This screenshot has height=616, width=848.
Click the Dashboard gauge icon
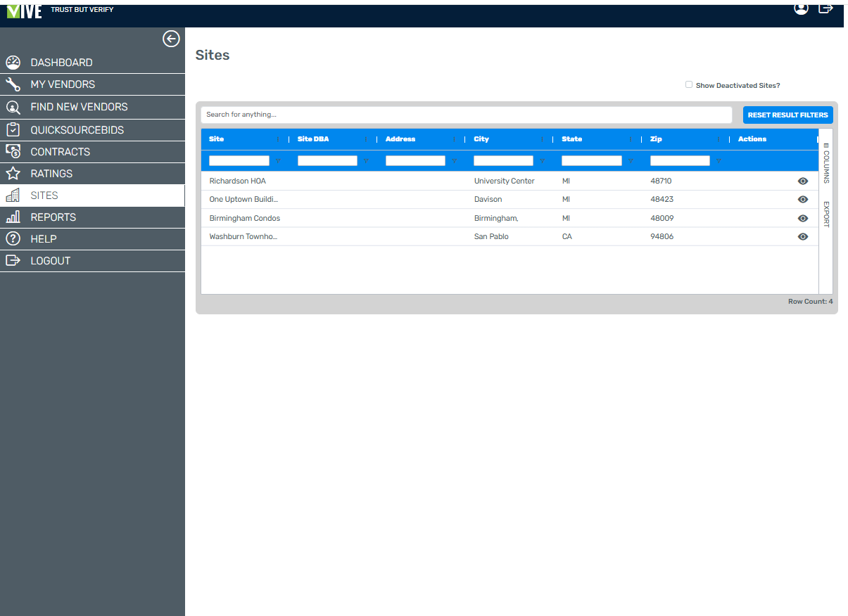(13, 63)
